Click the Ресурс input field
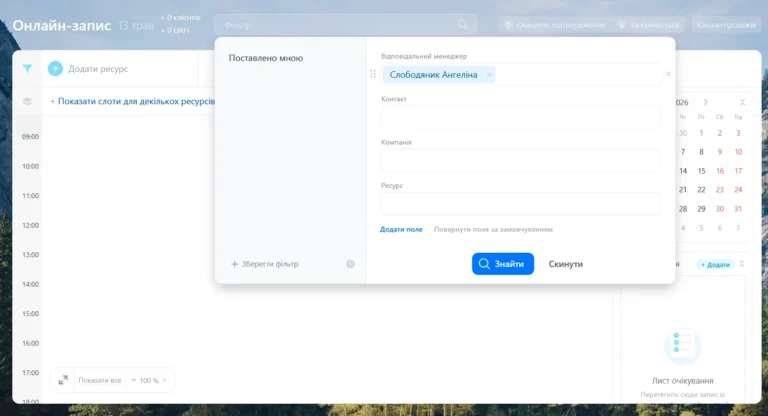Image resolution: width=768 pixels, height=416 pixels. (520, 203)
